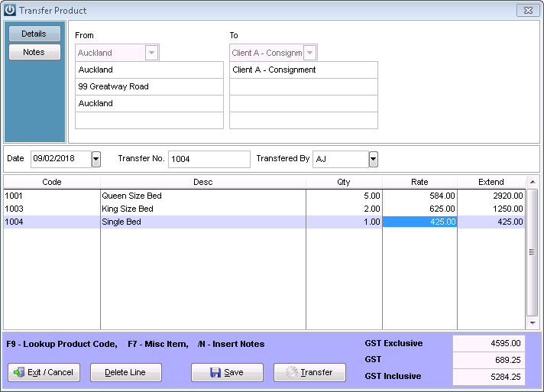Click the Delete Line button
The height and width of the screenshot is (392, 544).
(x=126, y=373)
